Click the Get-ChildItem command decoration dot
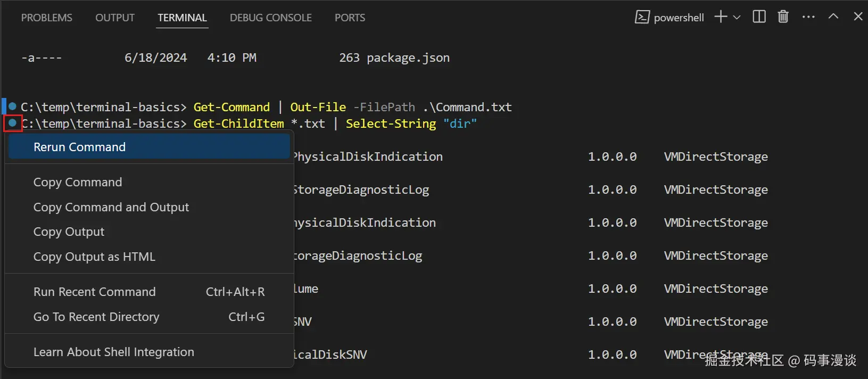 point(13,123)
